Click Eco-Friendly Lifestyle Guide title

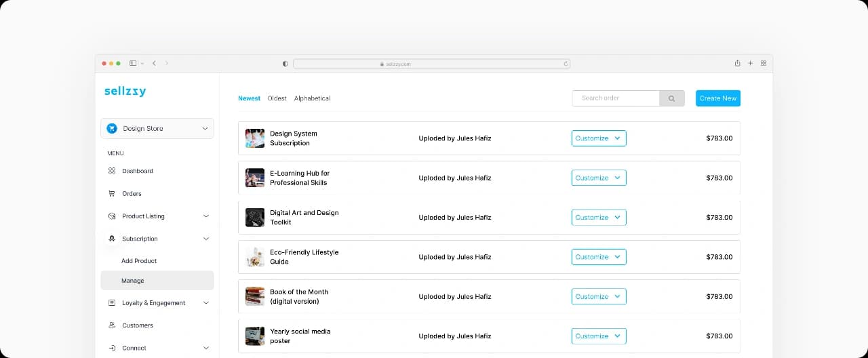click(x=304, y=257)
